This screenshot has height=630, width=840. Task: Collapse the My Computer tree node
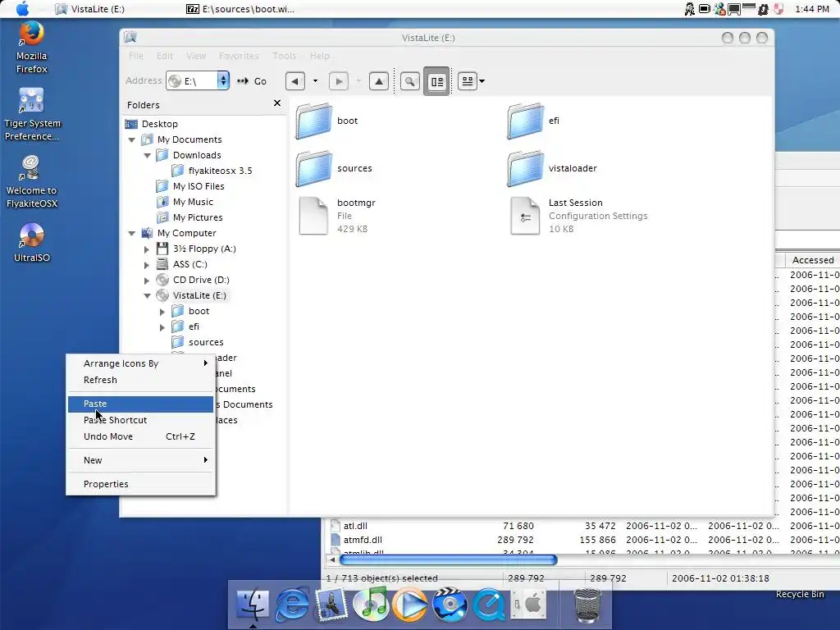coord(132,234)
